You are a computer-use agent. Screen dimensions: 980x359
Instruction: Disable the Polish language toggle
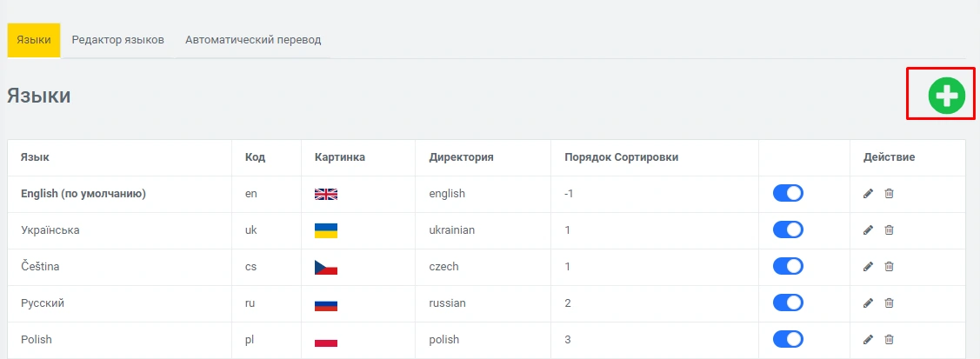(x=788, y=340)
